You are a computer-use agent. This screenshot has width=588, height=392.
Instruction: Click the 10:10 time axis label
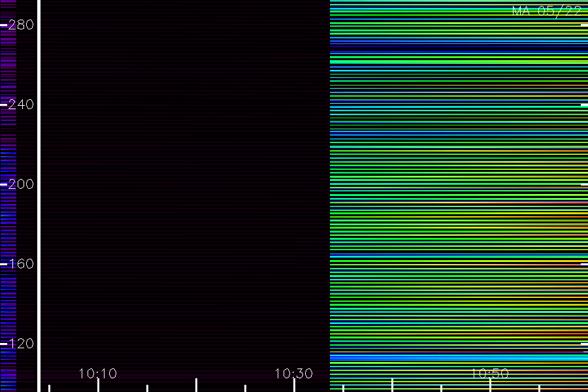click(98, 374)
